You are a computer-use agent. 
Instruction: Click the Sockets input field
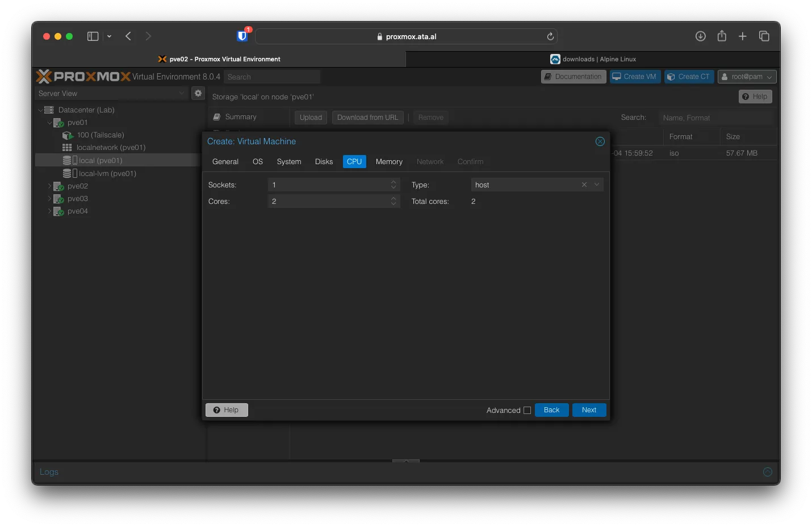(x=329, y=185)
